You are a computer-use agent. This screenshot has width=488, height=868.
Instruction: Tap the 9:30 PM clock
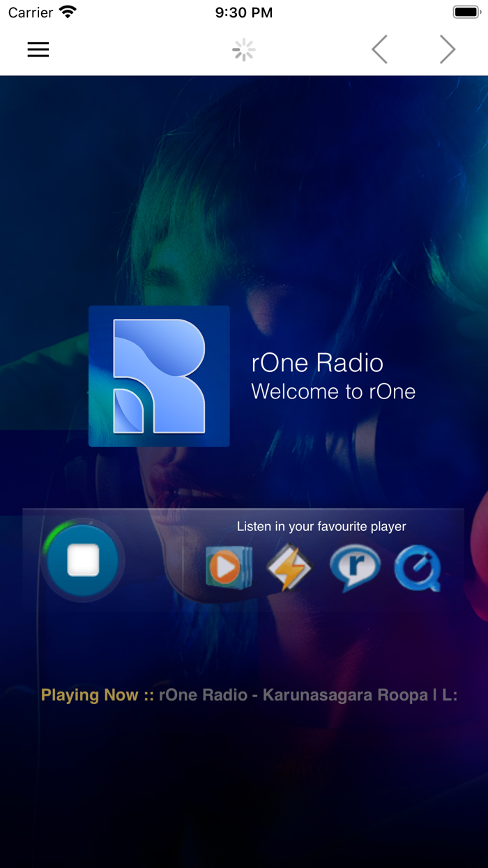click(244, 13)
